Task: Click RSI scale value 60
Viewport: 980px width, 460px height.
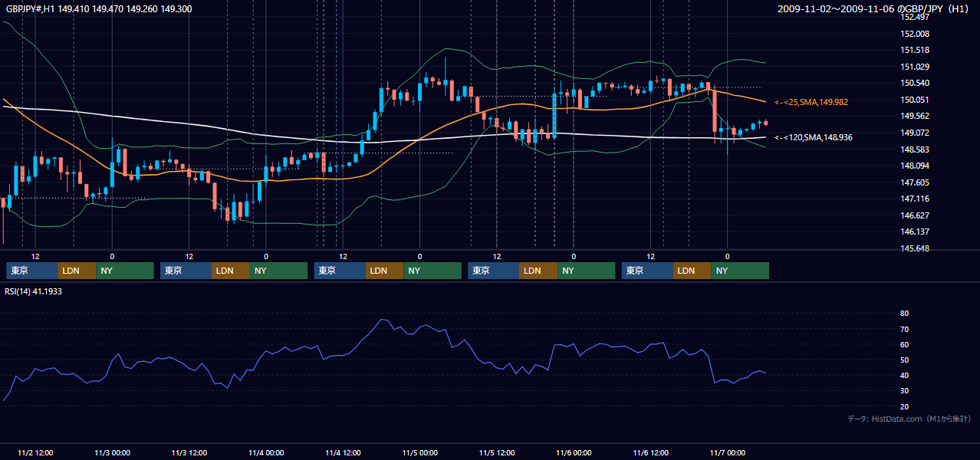Action: (904, 344)
